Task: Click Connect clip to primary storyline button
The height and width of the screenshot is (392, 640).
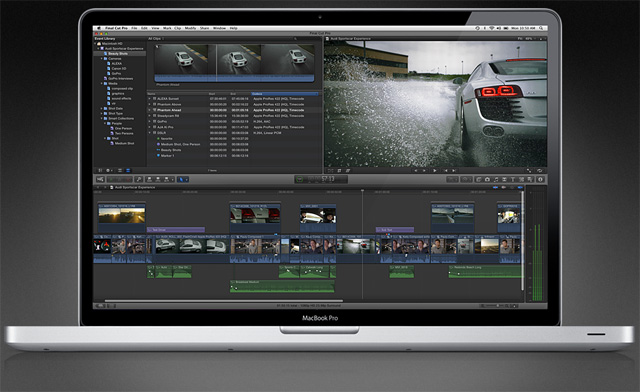Action: pos(149,179)
